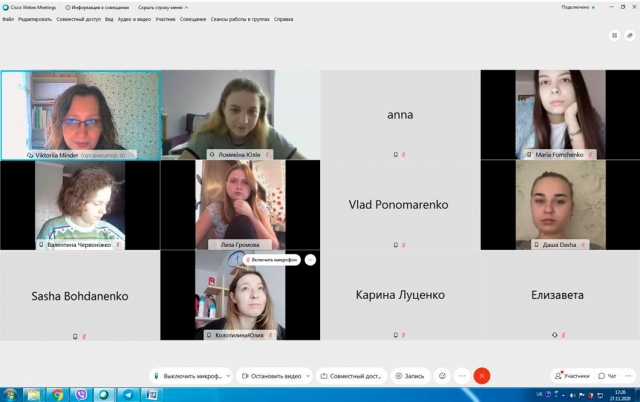This screenshot has height=402, width=640.
Task: Click the Подключено connection status
Action: (578, 7)
